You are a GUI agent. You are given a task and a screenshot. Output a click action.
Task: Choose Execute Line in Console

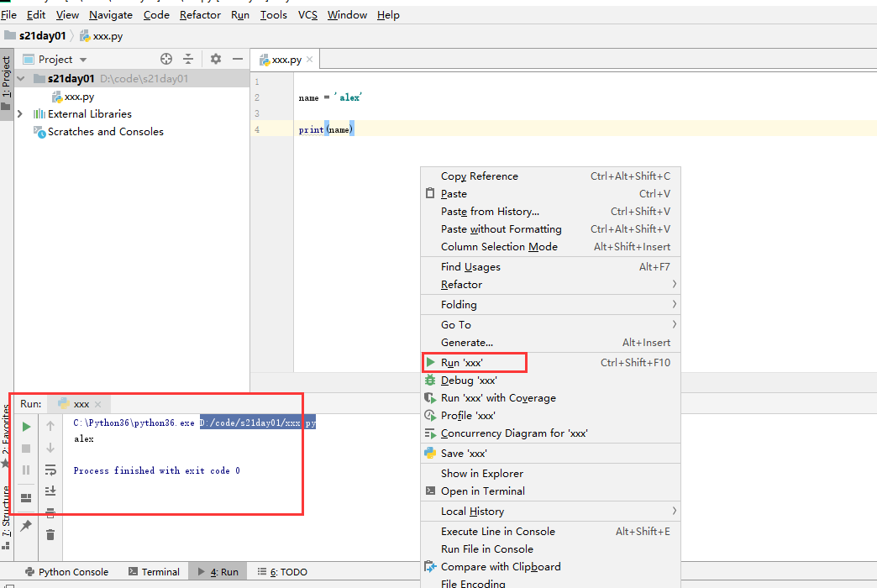[550, 532]
